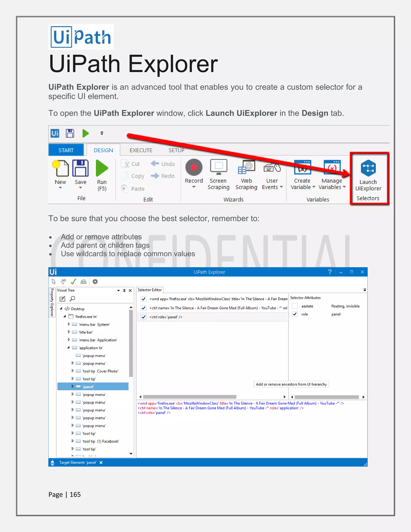The image size is (411, 532).
Task: Click the Selector Attributes horizontal scrollbar thumb
Action: tap(327, 397)
